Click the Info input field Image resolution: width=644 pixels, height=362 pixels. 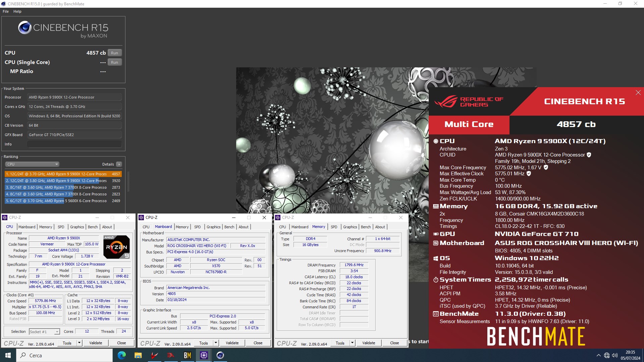click(74, 144)
